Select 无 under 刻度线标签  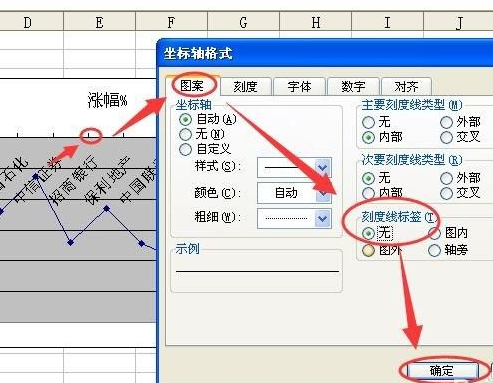(368, 233)
